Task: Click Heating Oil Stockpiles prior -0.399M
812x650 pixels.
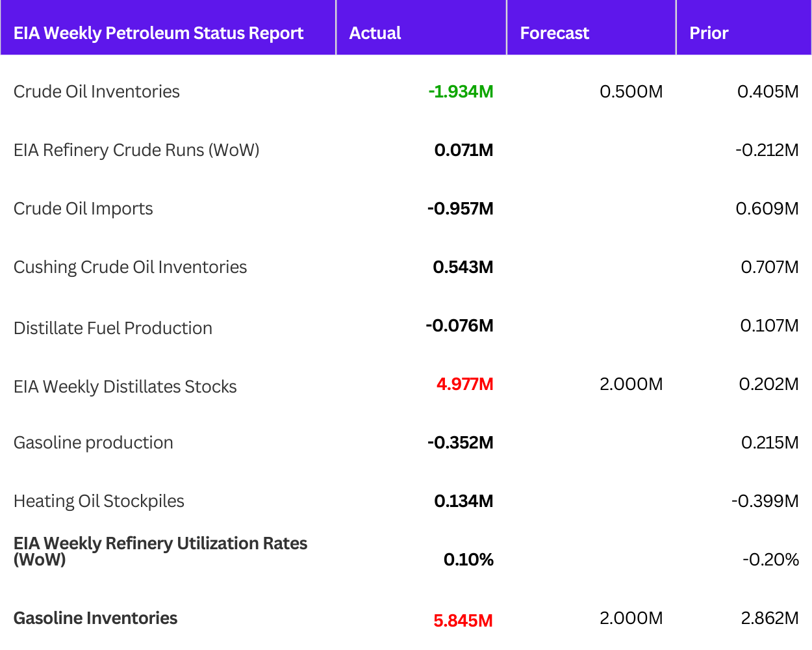Action: (765, 501)
